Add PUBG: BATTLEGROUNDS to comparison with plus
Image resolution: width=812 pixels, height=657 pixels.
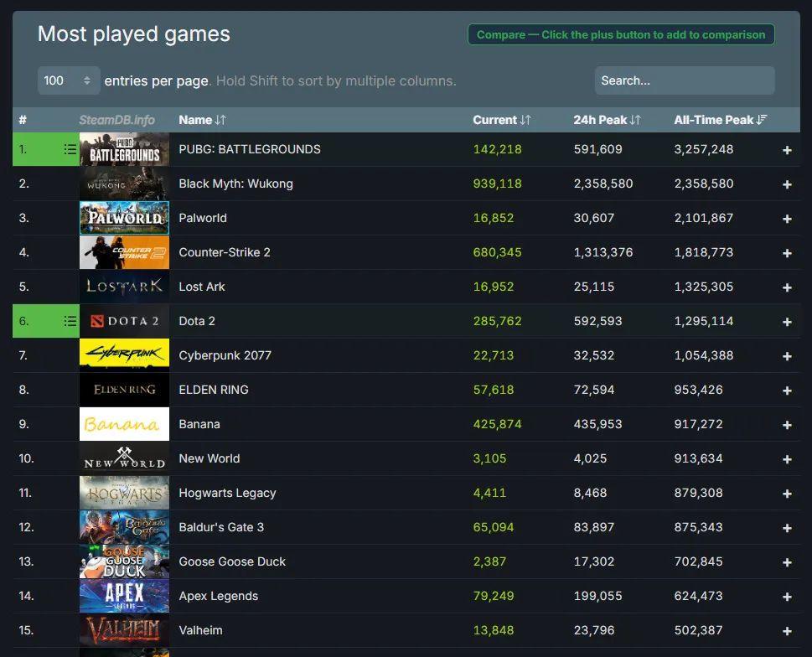point(787,150)
